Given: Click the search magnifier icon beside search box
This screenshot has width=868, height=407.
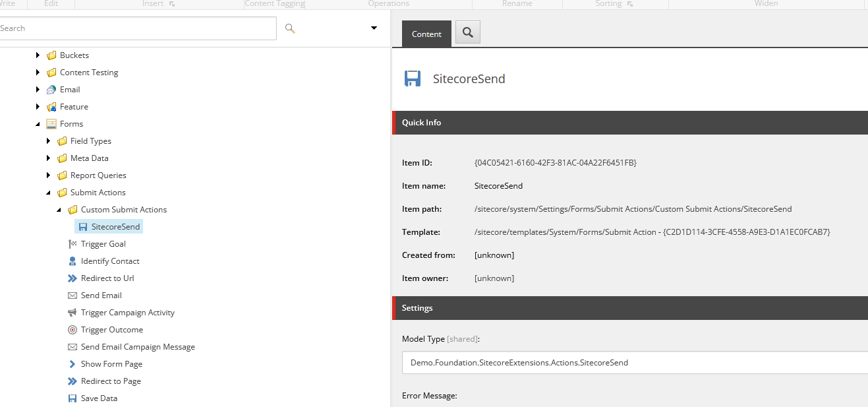Looking at the screenshot, I should (x=290, y=28).
